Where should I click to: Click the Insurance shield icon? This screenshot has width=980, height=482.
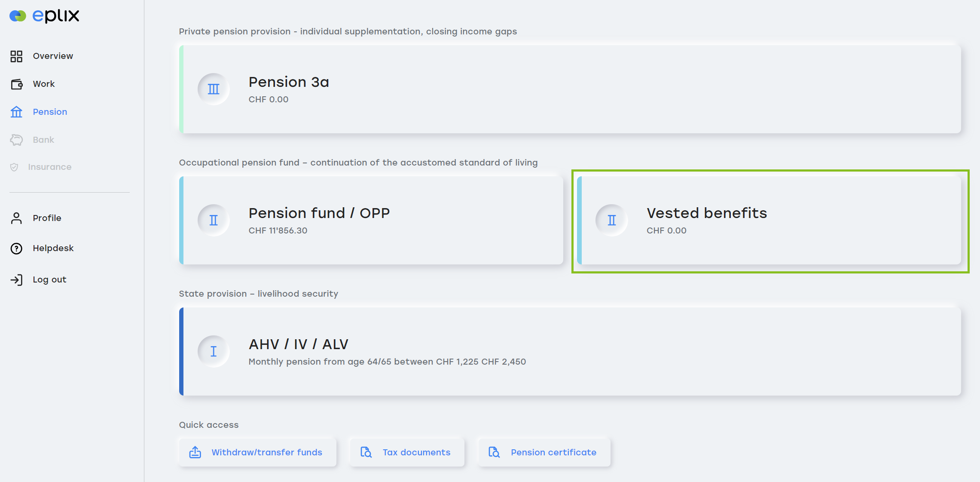pos(14,167)
